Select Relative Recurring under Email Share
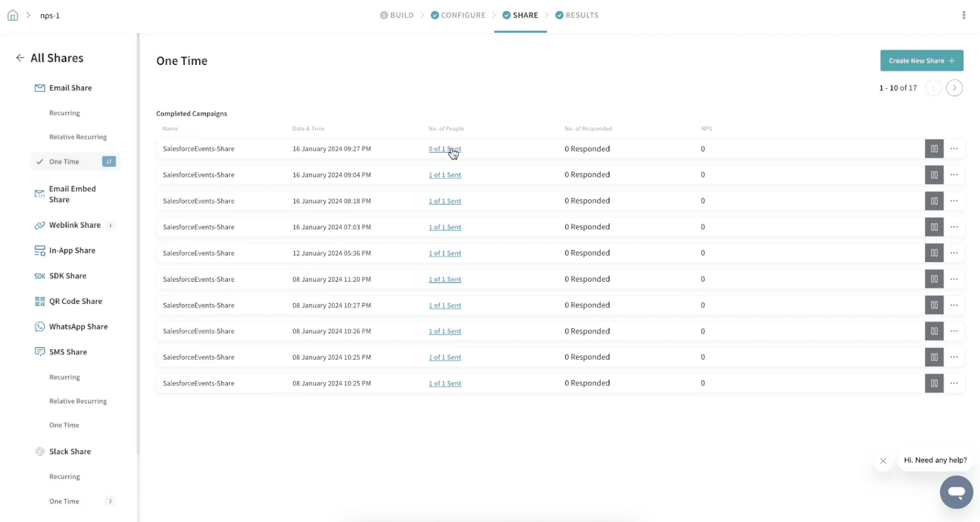The height and width of the screenshot is (522, 980). click(x=78, y=137)
